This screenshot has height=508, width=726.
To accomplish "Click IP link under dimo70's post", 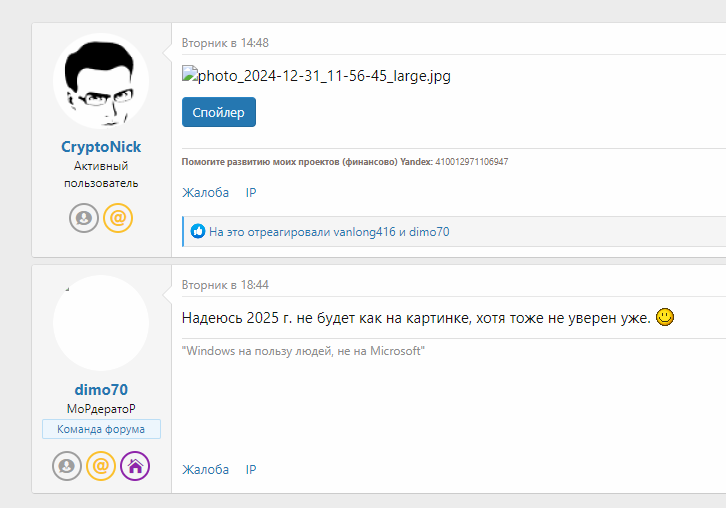I will click(251, 469).
